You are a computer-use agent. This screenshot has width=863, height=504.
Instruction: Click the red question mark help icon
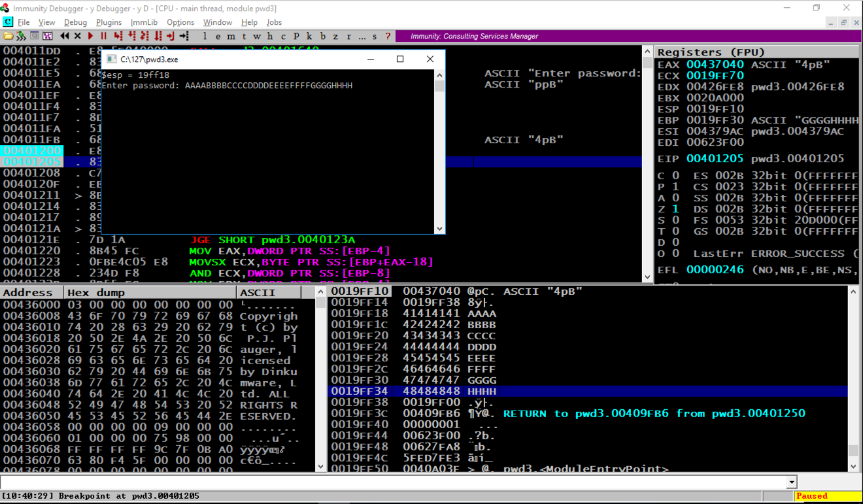pyautogui.click(x=388, y=36)
